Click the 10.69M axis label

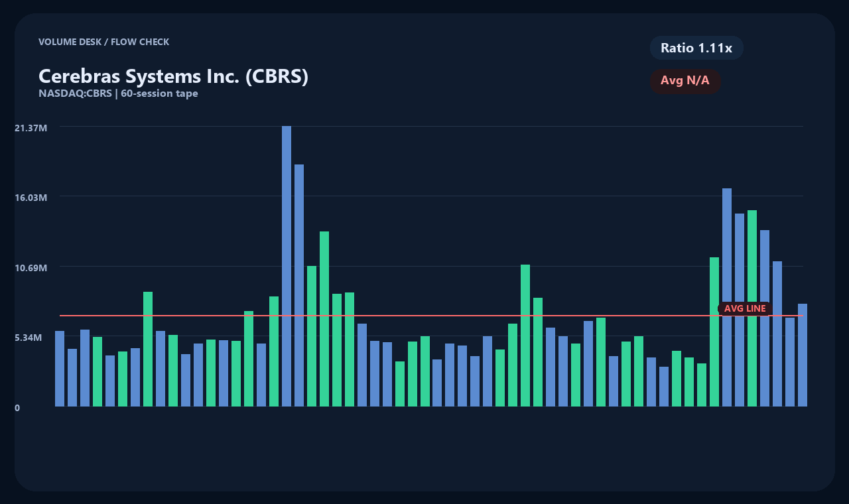point(31,268)
